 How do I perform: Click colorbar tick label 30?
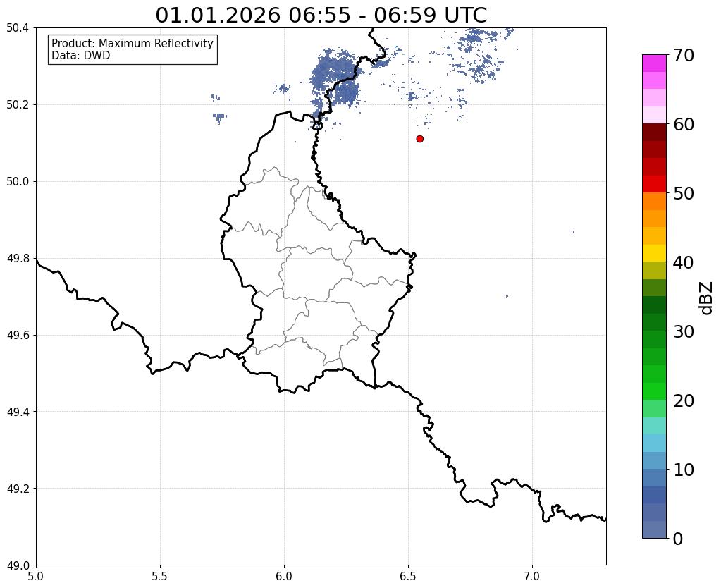[x=684, y=331]
